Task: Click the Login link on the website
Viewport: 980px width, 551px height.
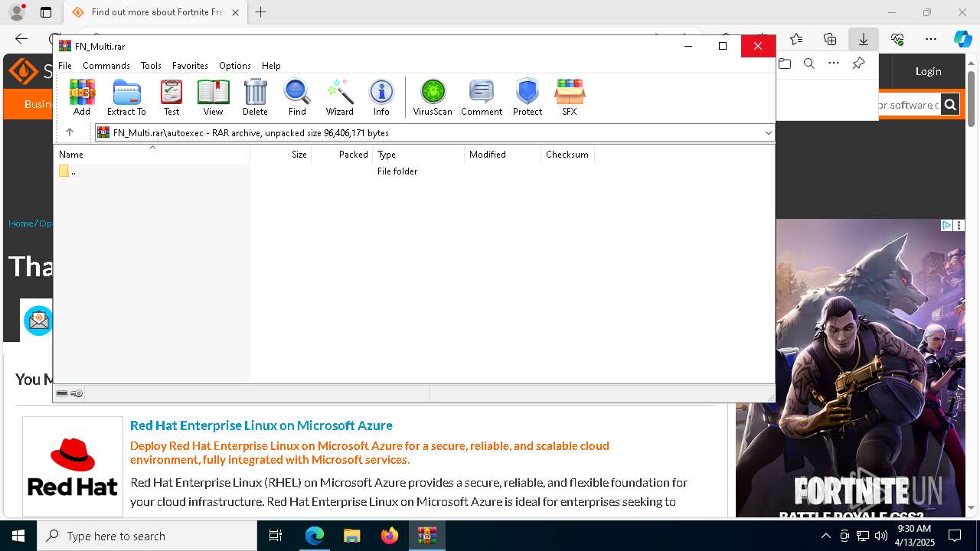Action: (928, 71)
